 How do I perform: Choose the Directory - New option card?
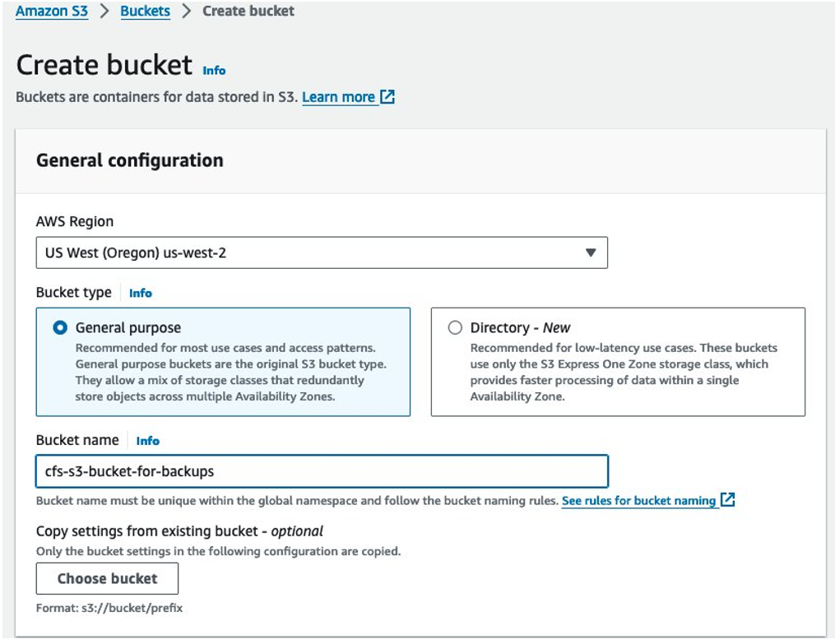(x=618, y=362)
